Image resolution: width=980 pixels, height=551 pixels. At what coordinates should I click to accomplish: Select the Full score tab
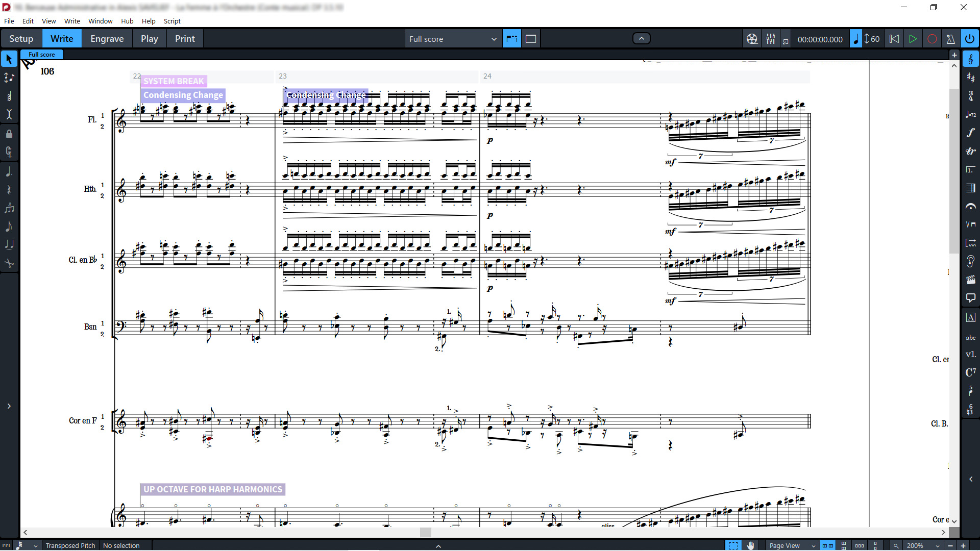click(x=42, y=55)
